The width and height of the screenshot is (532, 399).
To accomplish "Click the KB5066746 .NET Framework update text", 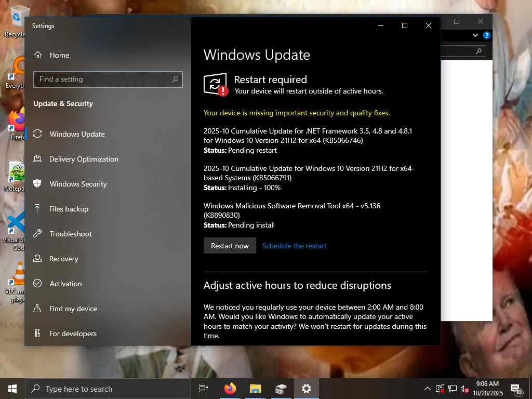I will pyautogui.click(x=308, y=136).
